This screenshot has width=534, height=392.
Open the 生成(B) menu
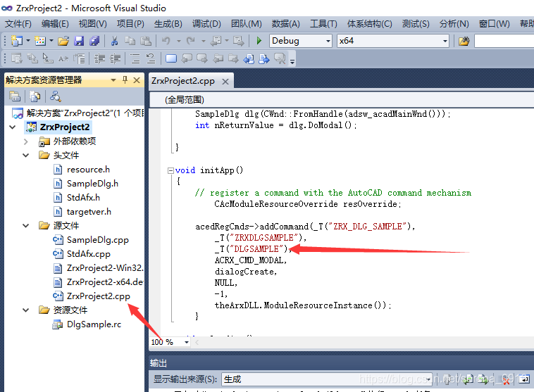pyautogui.click(x=168, y=24)
